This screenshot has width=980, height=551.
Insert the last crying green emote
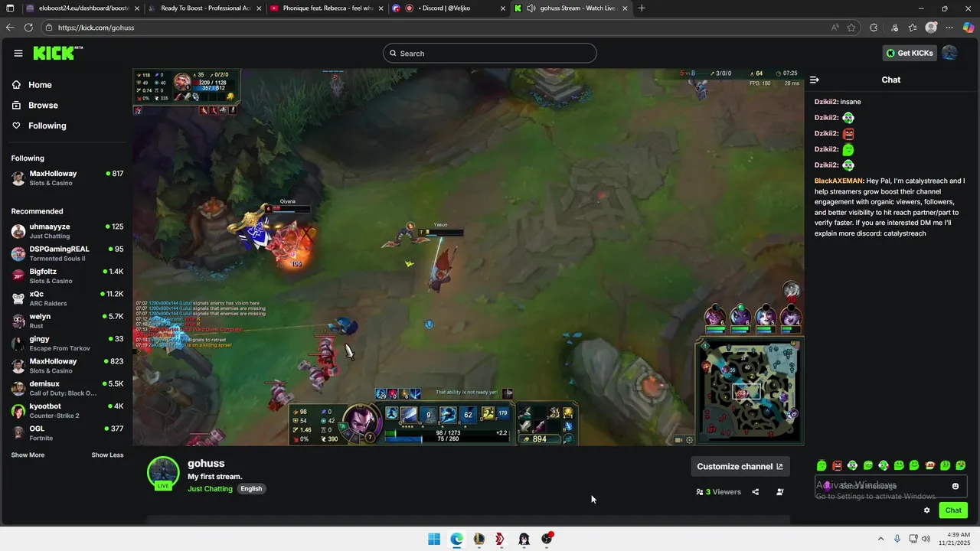point(961,465)
